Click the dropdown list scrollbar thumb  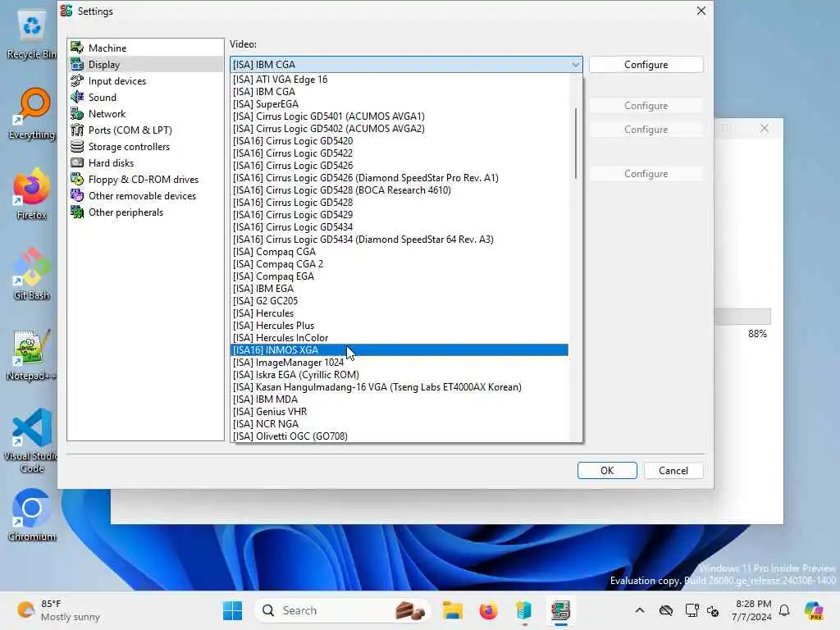click(x=575, y=144)
